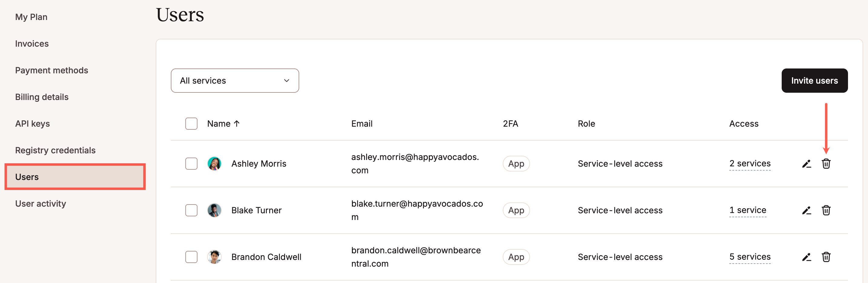Select Blake Turner row checkbox

pyautogui.click(x=191, y=210)
